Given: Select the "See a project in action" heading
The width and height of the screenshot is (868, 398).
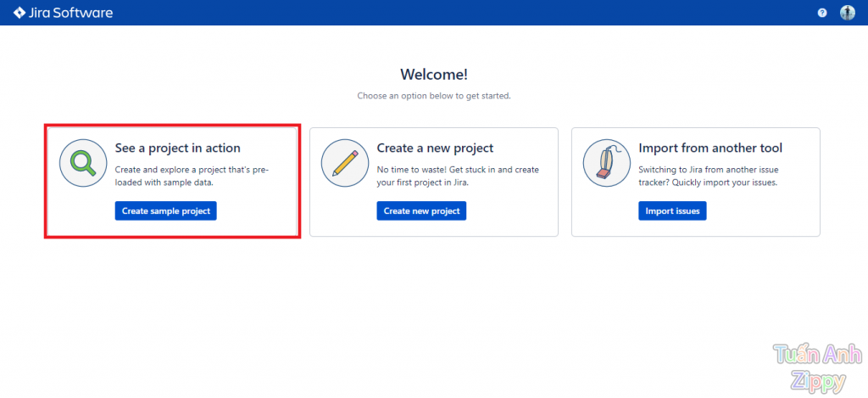Looking at the screenshot, I should coord(177,149).
